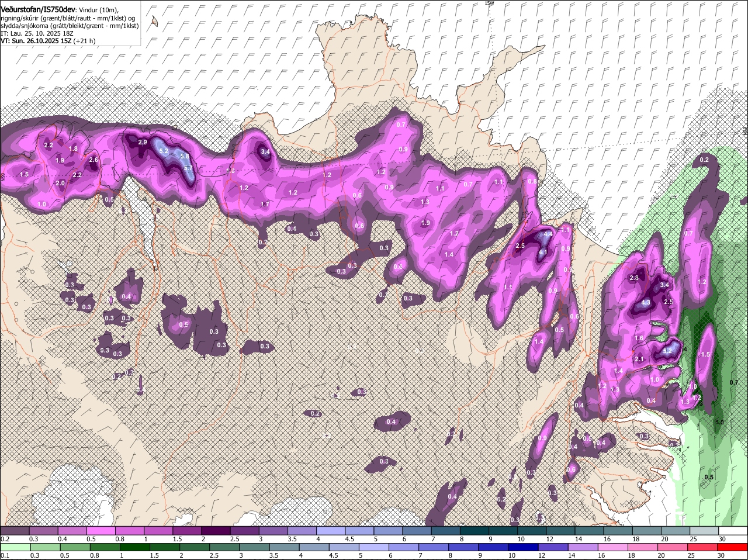The width and height of the screenshot is (748, 560).
Task: Click the '2.5' tick label on the lower legend
Action: (x=214, y=555)
